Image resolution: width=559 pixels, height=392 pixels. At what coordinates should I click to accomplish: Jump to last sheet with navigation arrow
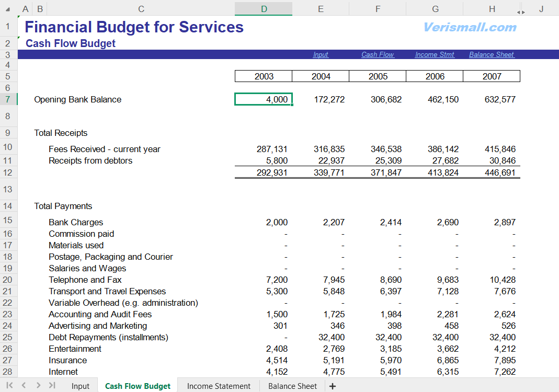pyautogui.click(x=52, y=386)
